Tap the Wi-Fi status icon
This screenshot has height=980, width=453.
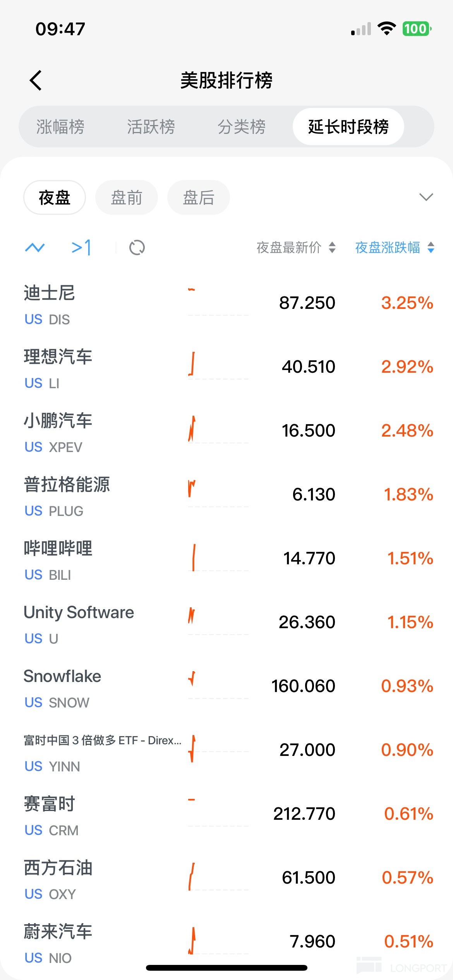[386, 29]
